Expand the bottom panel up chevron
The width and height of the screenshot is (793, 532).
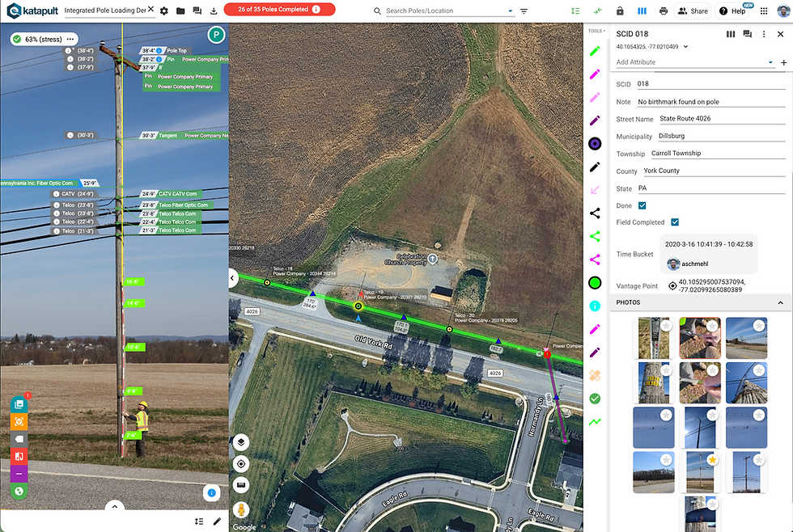click(114, 506)
